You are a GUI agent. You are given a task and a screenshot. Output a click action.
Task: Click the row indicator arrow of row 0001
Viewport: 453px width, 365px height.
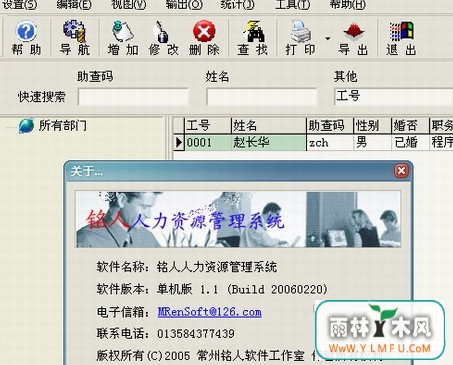(x=179, y=143)
